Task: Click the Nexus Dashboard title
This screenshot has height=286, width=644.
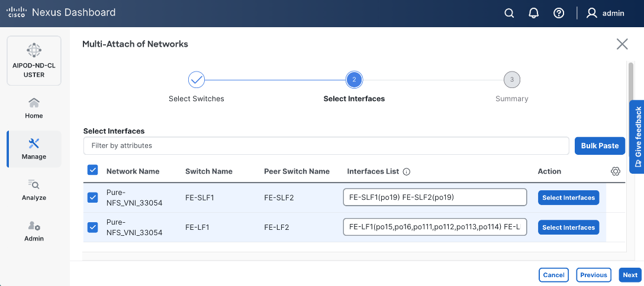Action: (x=73, y=12)
